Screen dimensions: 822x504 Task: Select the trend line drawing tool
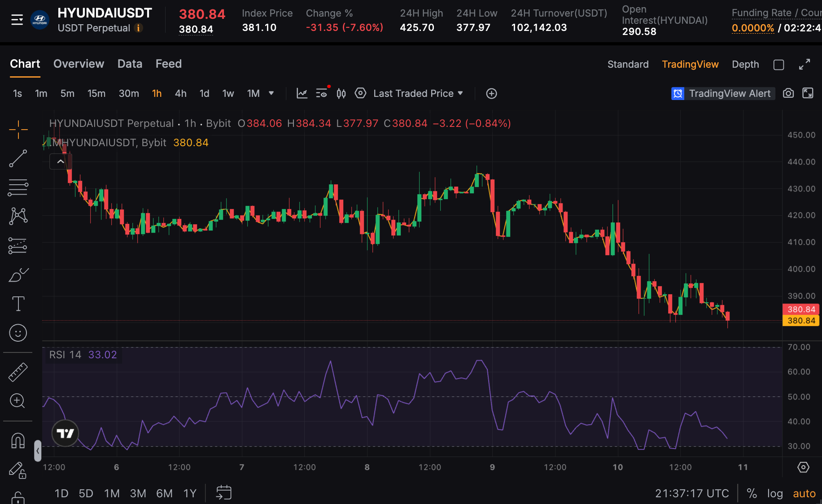coord(18,158)
